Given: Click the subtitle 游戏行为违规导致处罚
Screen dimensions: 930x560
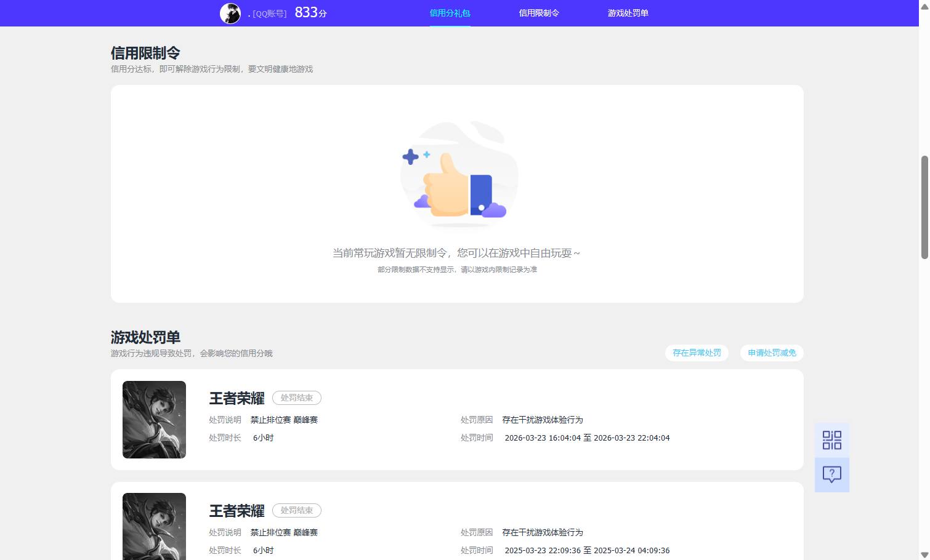Looking at the screenshot, I should [152, 353].
